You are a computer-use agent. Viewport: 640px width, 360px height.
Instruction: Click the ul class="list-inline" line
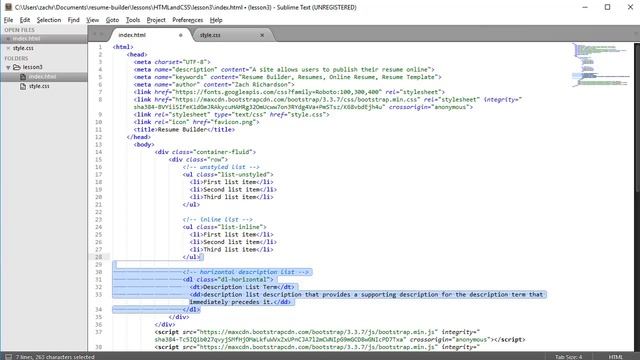224,227
